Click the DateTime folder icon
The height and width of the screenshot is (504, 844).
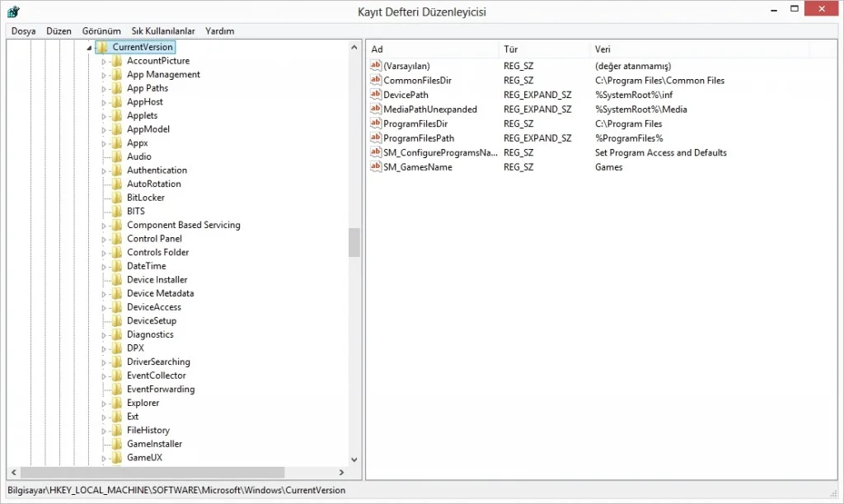tap(117, 266)
